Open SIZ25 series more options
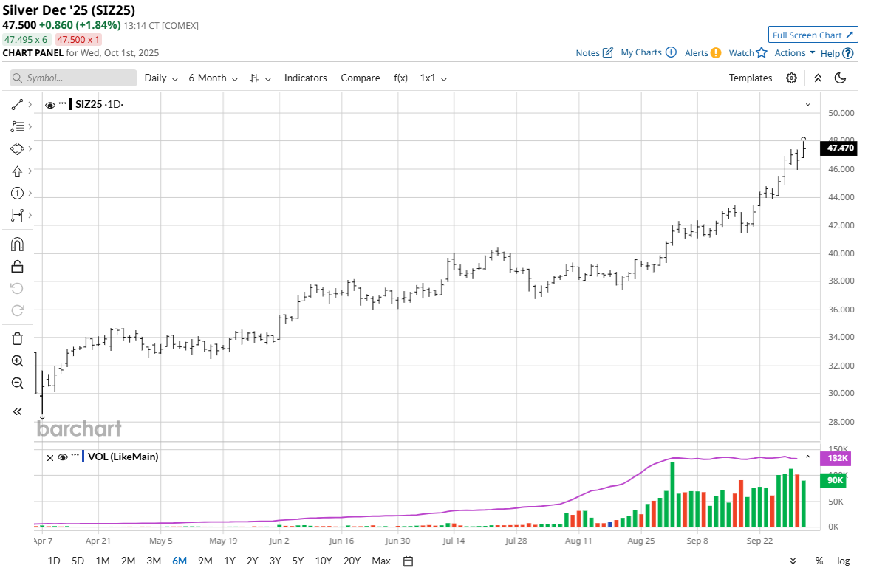The height and width of the screenshot is (588, 885). pyautogui.click(x=63, y=103)
